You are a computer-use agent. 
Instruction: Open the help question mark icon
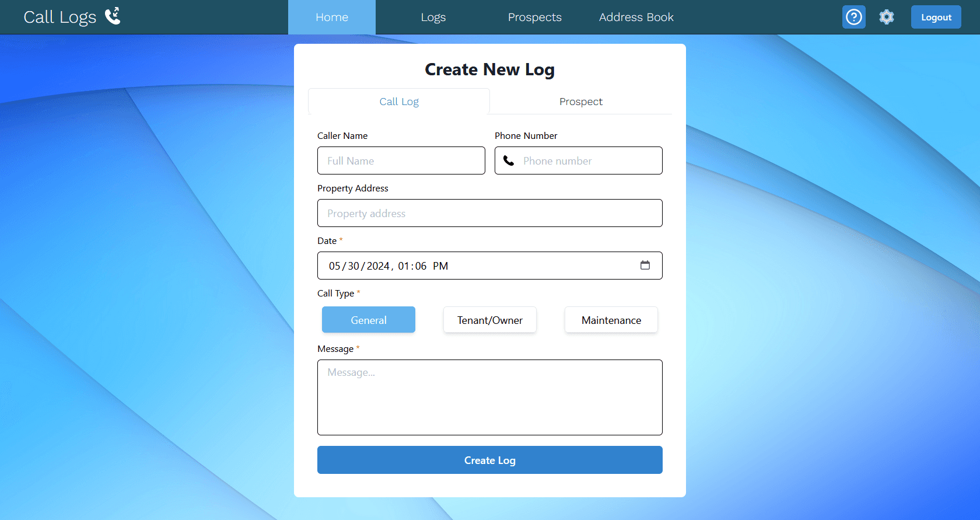click(x=854, y=17)
